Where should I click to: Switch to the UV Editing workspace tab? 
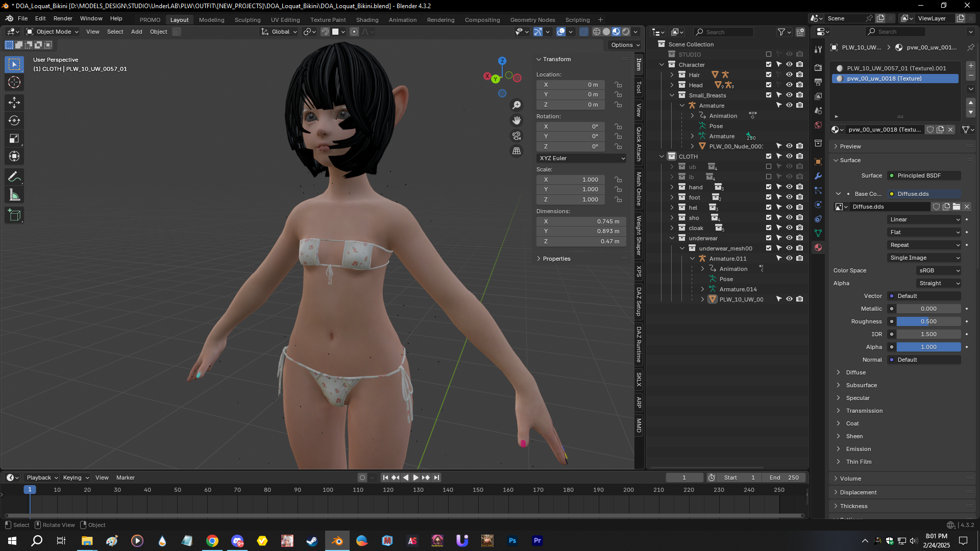[285, 19]
